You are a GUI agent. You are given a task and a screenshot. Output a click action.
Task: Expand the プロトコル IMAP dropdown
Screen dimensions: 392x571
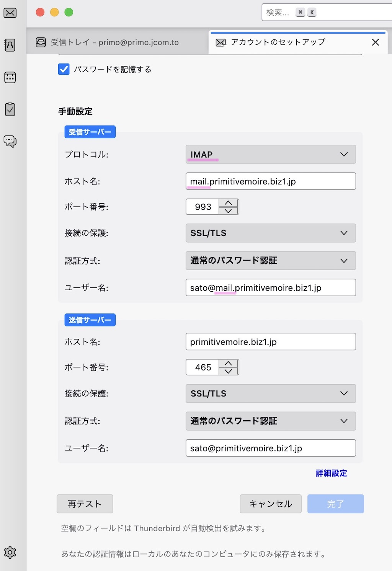point(270,154)
